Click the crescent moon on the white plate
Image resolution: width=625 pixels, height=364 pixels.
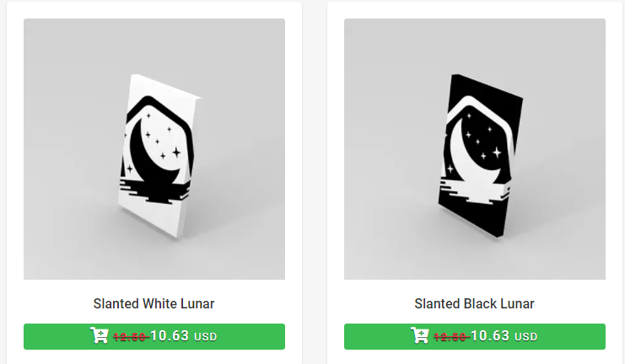pos(153,153)
